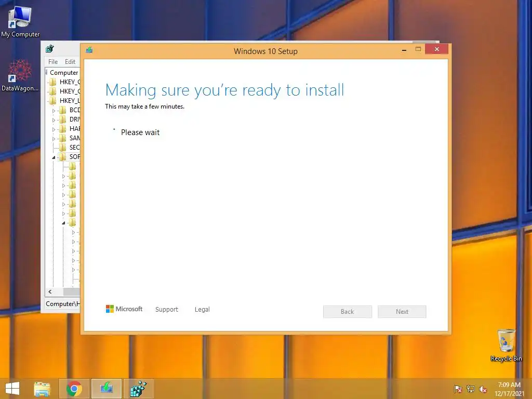Click the Microsoft logo in Setup window

pos(124,309)
